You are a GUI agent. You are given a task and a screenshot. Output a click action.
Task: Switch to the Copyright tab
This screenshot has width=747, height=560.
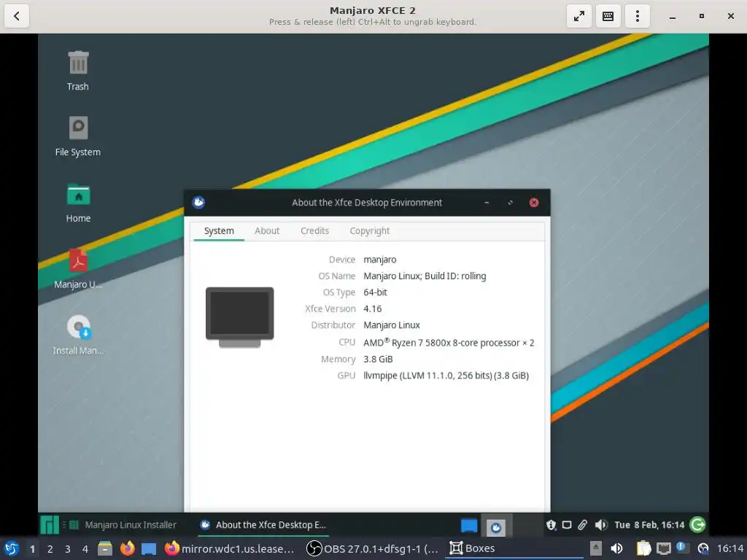tap(369, 231)
